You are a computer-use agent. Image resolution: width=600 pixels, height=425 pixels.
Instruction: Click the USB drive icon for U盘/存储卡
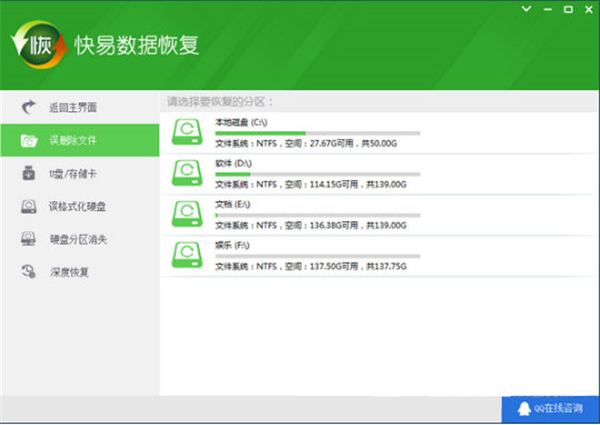(x=30, y=174)
